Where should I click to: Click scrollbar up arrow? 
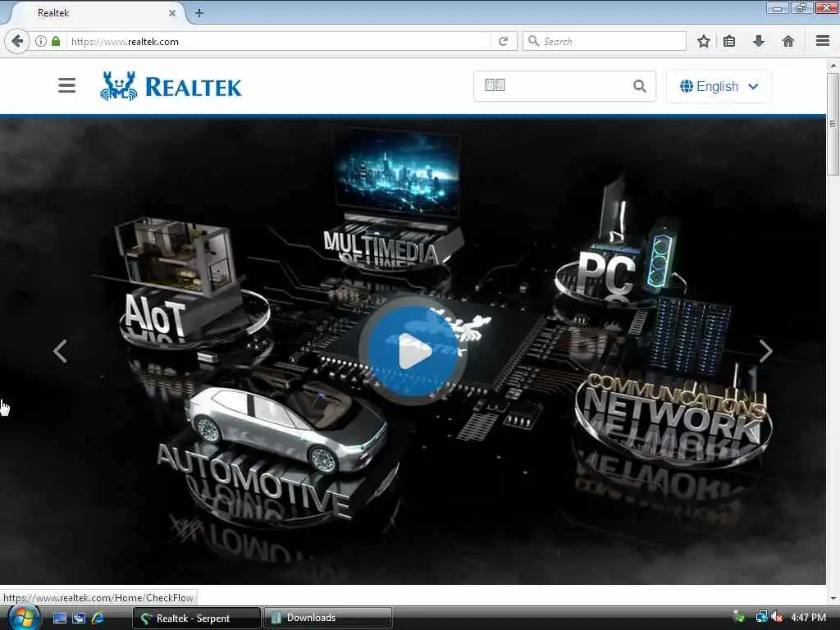coord(833,66)
